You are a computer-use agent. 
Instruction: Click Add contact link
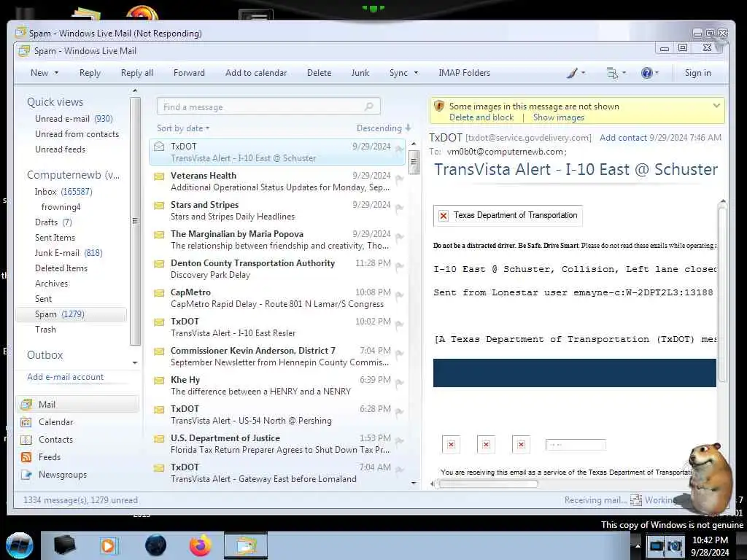623,138
